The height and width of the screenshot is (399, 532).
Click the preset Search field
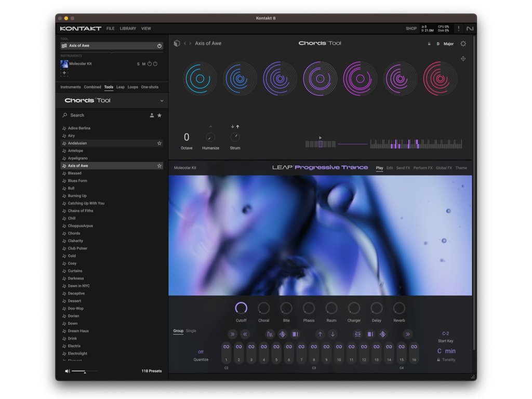tap(105, 115)
